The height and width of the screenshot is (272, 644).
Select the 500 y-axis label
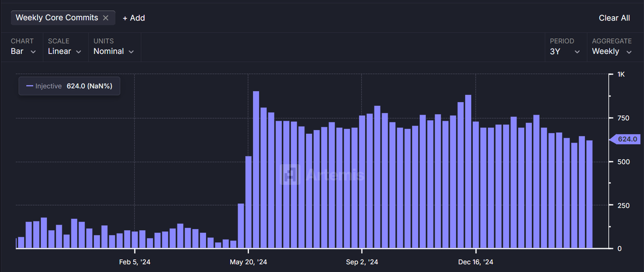pos(624,162)
